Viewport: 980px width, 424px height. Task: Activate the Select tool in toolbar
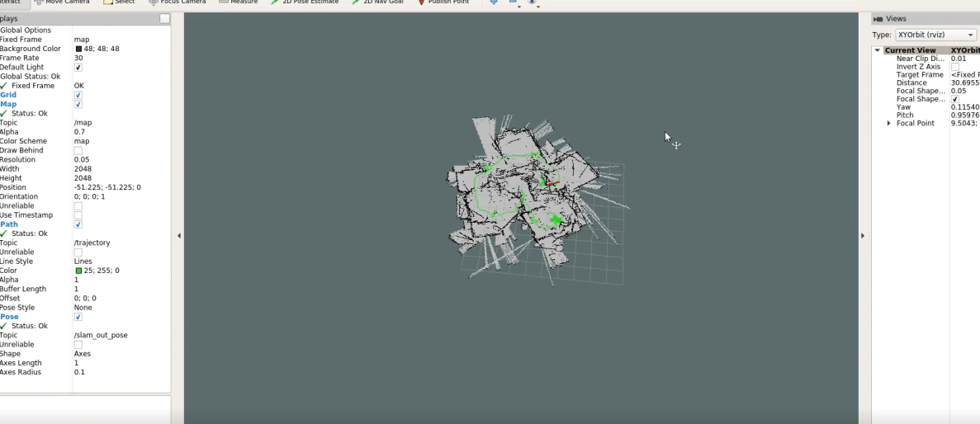(119, 2)
